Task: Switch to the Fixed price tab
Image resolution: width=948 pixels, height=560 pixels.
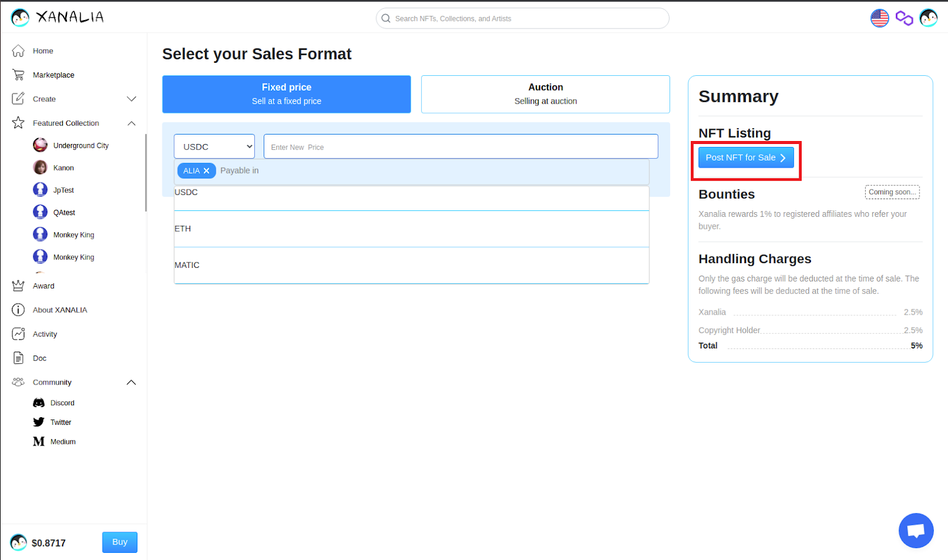Action: (287, 94)
